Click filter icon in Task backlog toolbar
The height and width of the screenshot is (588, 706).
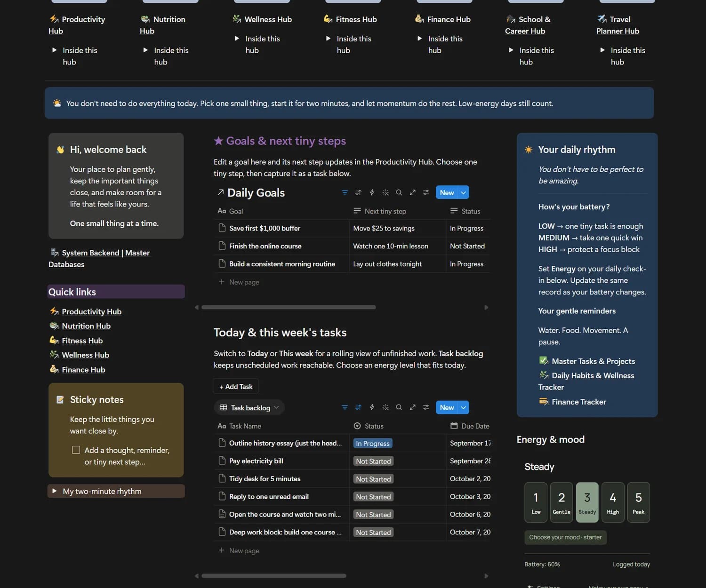pyautogui.click(x=345, y=407)
